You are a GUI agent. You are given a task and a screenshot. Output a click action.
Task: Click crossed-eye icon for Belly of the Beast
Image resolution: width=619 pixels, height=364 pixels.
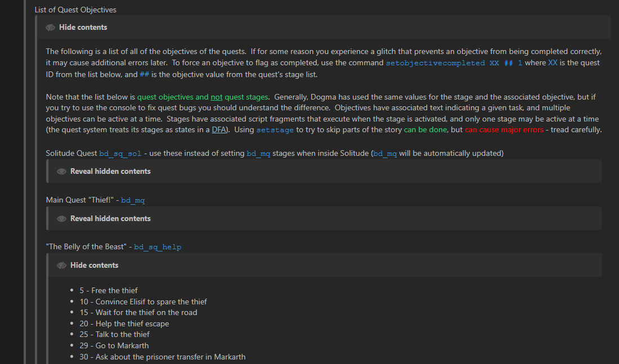tap(61, 266)
